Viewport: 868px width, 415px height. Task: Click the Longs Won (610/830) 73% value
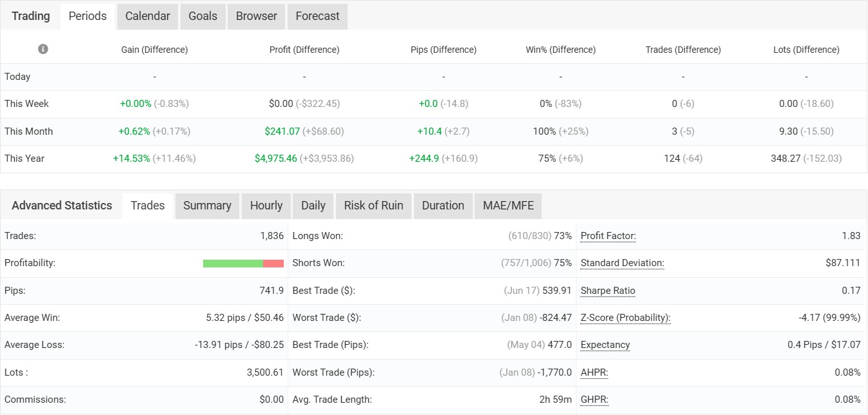(540, 236)
